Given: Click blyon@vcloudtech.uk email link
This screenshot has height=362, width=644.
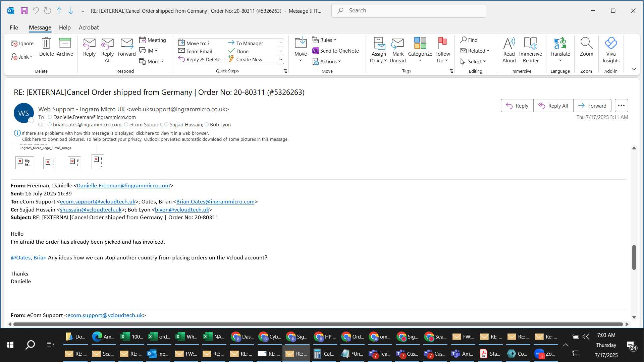Looking at the screenshot, I should pos(182,209).
